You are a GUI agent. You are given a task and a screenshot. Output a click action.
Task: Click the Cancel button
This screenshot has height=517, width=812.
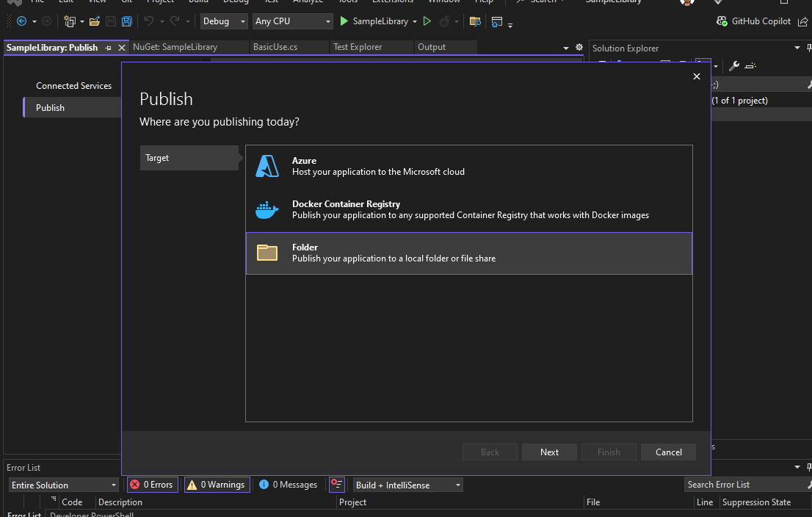[668, 452]
